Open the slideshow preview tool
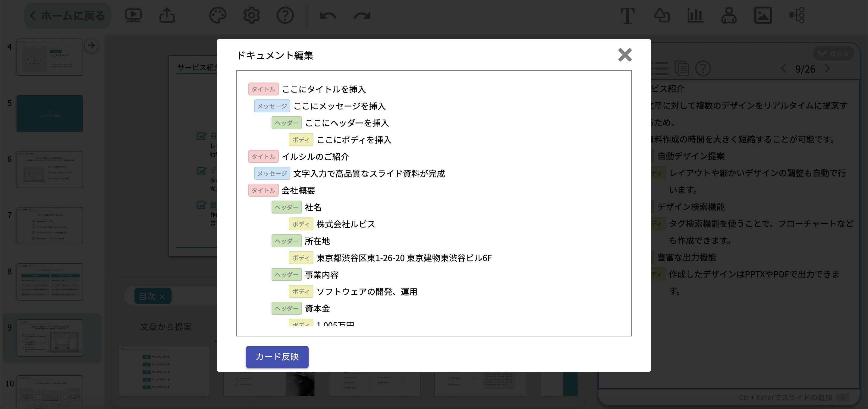Viewport: 868px width, 409px height. (133, 15)
